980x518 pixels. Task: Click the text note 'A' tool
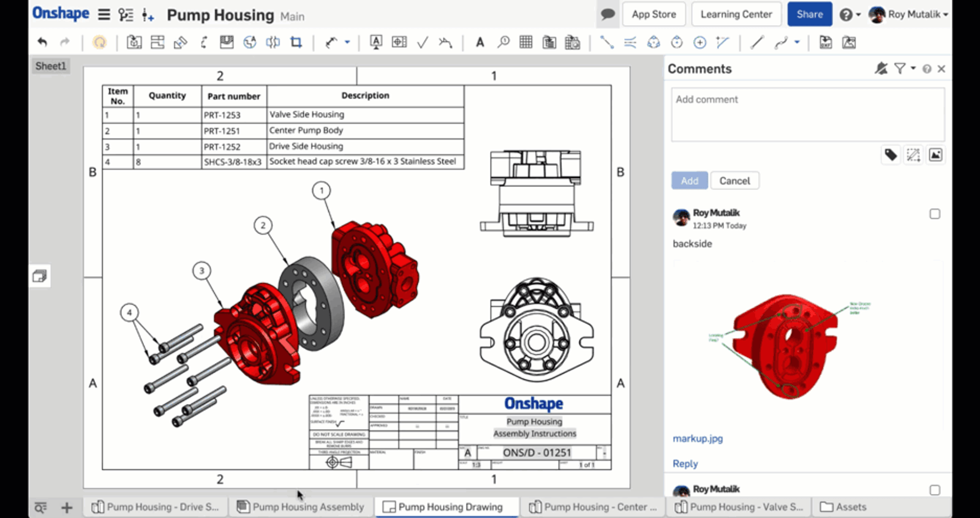[x=480, y=42]
